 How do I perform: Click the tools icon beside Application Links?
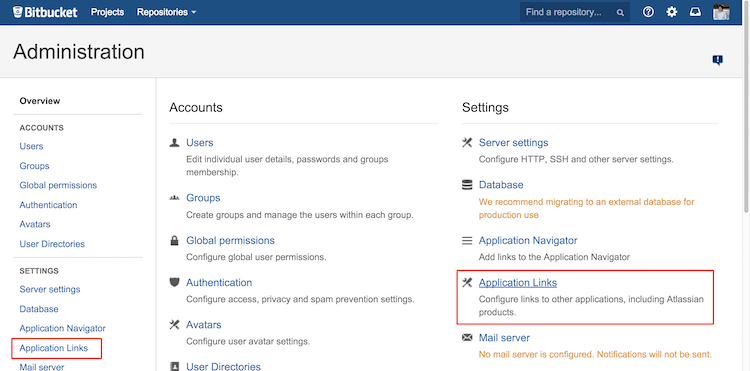tap(467, 283)
